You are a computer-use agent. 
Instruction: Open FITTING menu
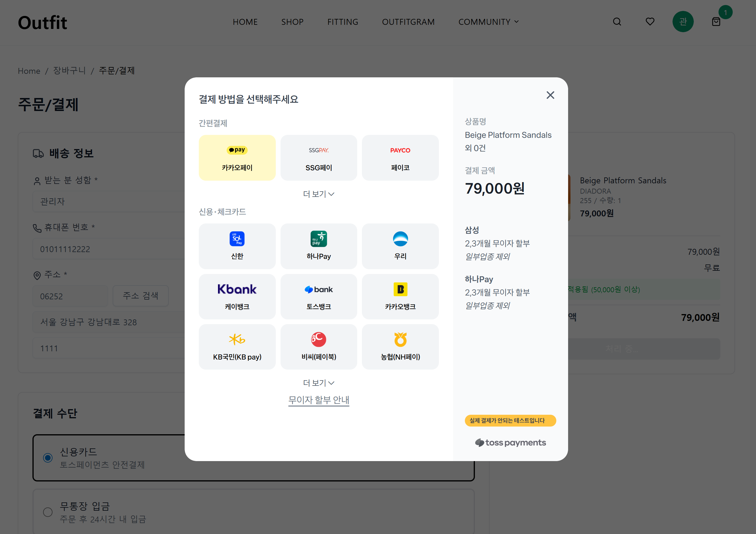point(342,22)
